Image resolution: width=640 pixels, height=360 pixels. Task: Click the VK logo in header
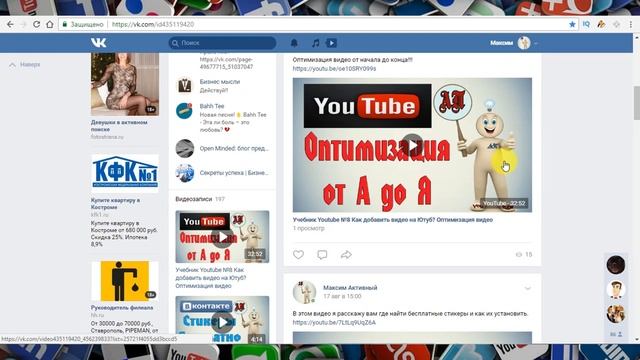click(x=99, y=42)
